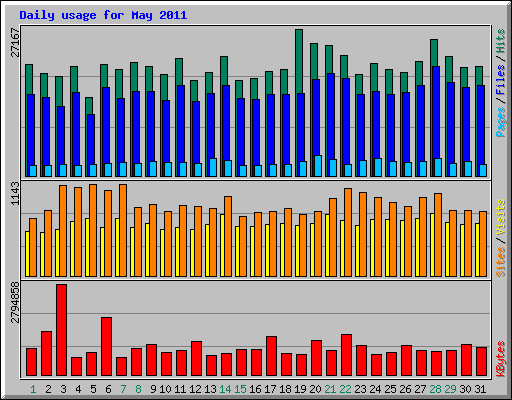Click the blue Files bar for day 21

331,117
